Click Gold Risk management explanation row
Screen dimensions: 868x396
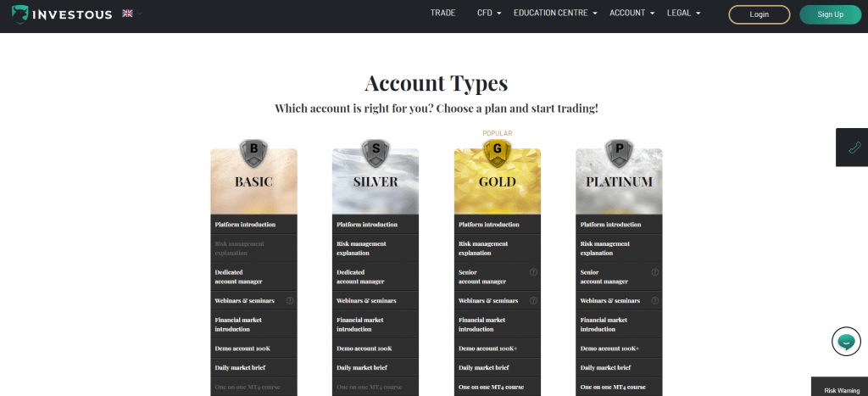coord(497,248)
